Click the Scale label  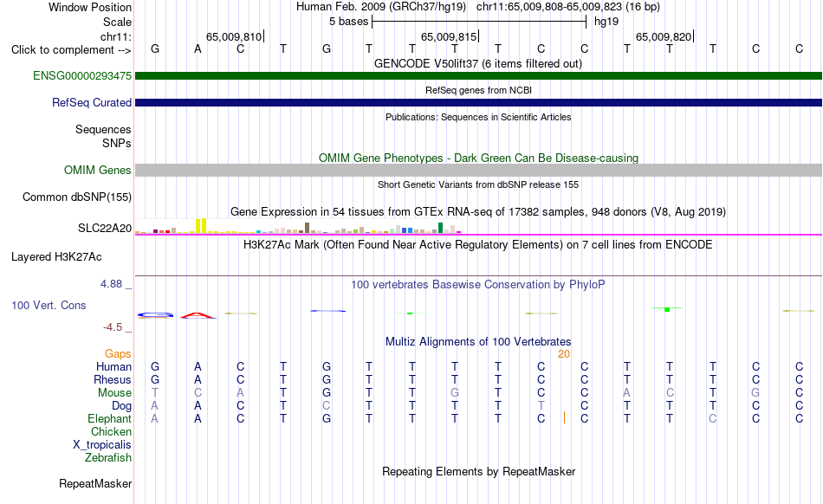(x=117, y=22)
